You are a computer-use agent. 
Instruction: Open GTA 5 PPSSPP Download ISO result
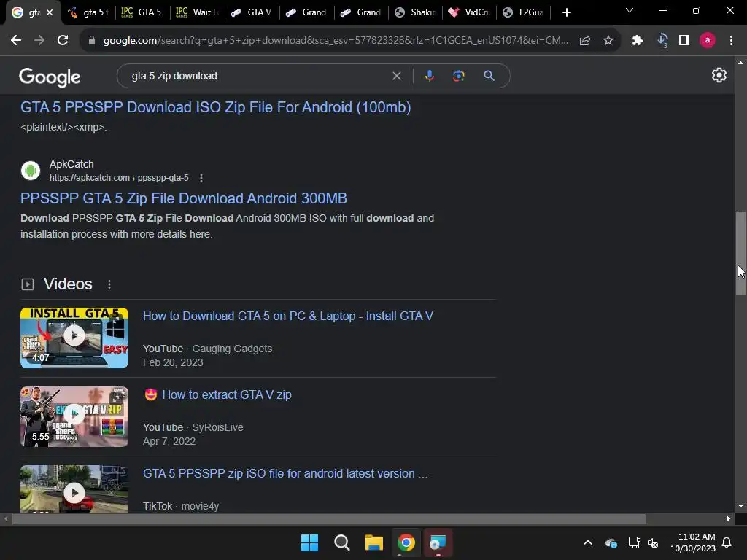[215, 107]
